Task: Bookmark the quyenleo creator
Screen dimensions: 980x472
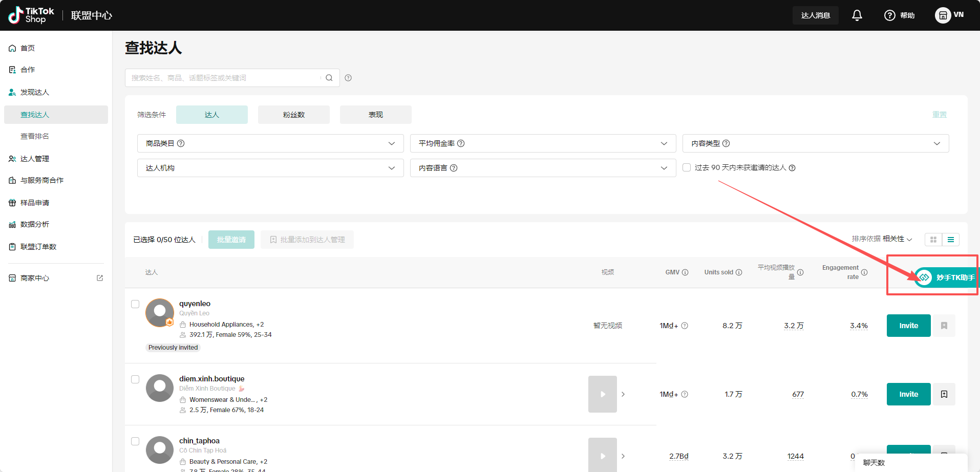Action: click(944, 326)
